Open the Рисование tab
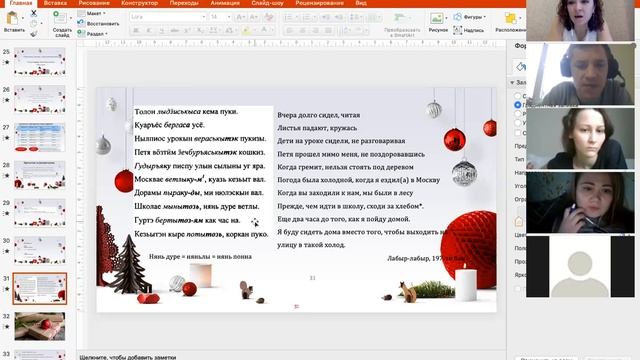 coord(94,3)
